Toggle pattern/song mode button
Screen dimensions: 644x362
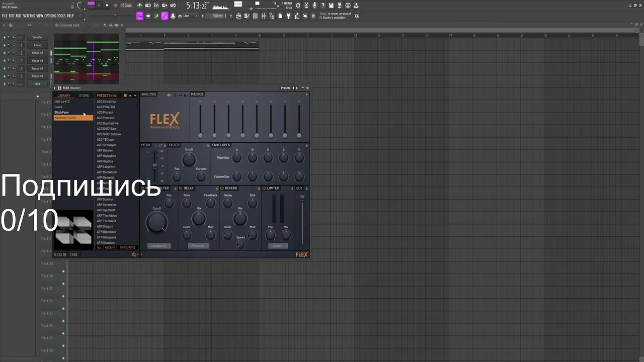[x=91, y=6]
